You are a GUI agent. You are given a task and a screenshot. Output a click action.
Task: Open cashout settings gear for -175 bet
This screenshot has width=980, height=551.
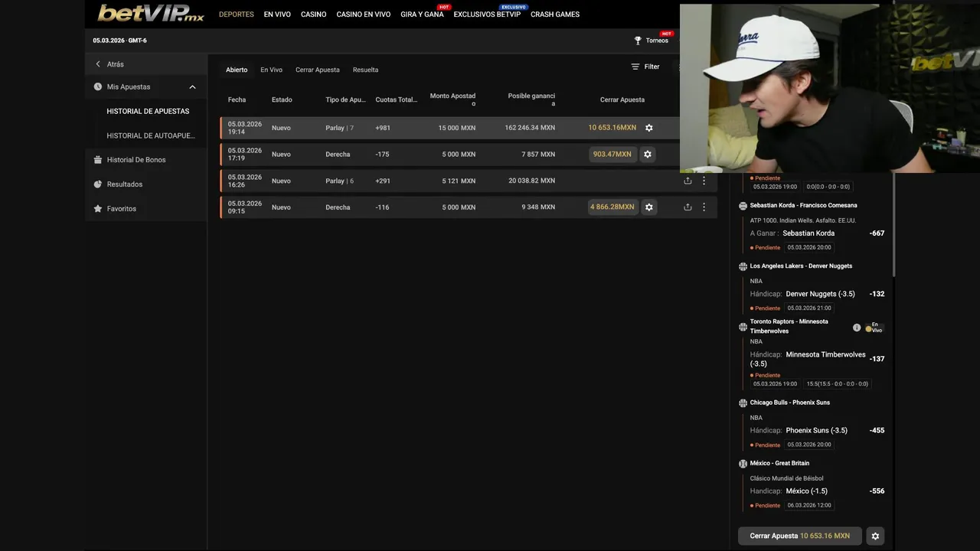click(648, 155)
